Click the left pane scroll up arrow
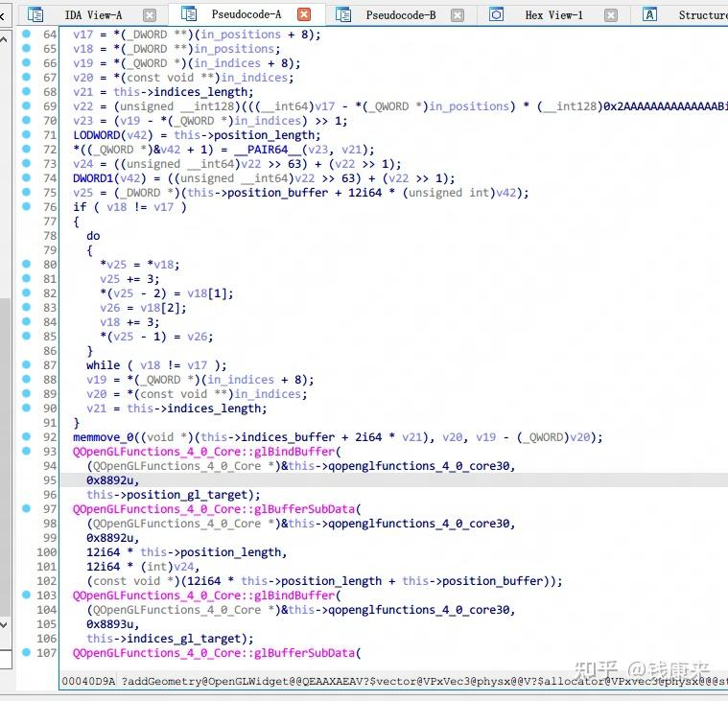The image size is (728, 701). coord(4,40)
